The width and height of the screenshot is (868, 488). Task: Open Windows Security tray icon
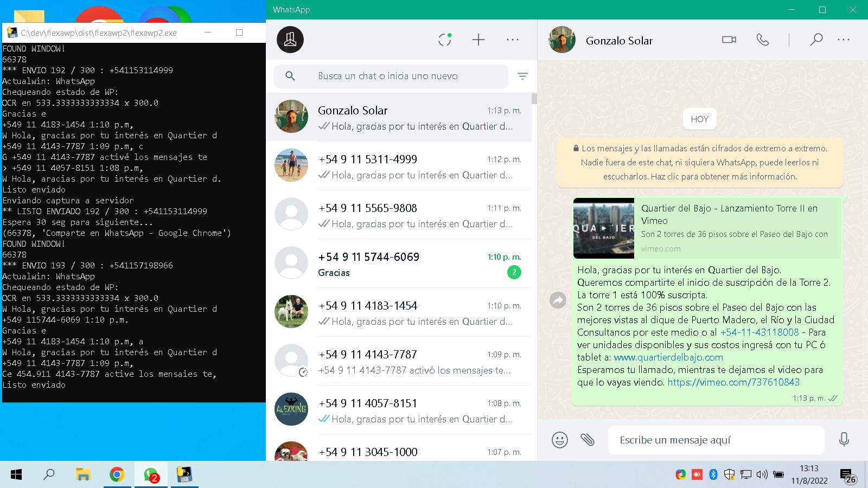point(730,474)
